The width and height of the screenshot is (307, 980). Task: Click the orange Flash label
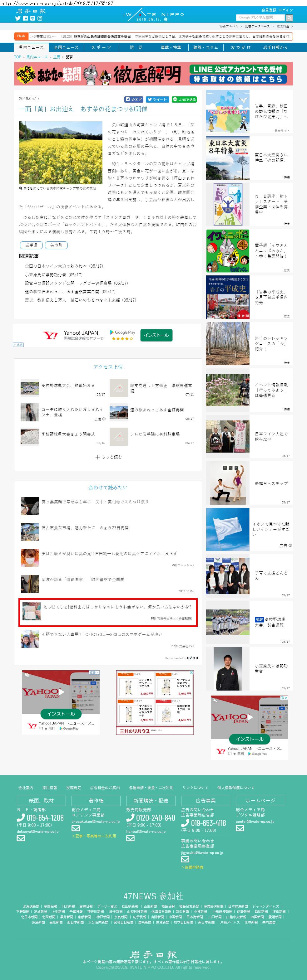pos(21,36)
